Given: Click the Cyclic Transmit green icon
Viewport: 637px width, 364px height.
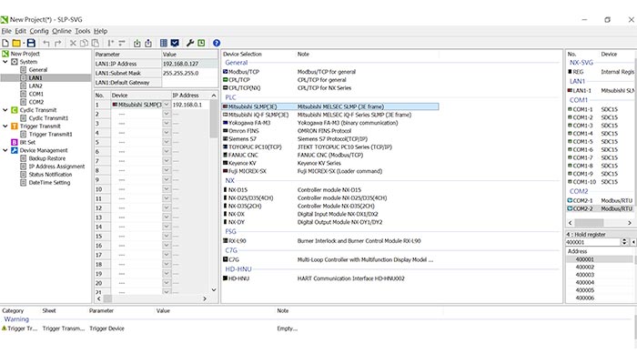Looking at the screenshot, I should pyautogui.click(x=13, y=109).
